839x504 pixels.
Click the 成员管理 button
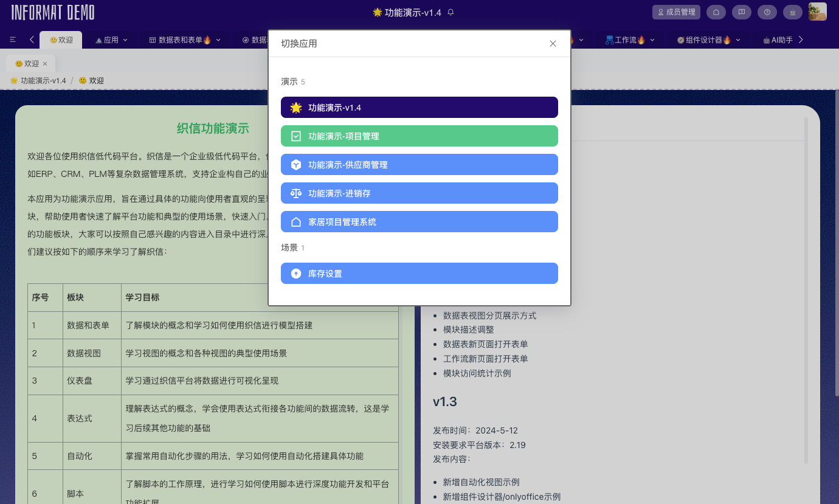[675, 12]
